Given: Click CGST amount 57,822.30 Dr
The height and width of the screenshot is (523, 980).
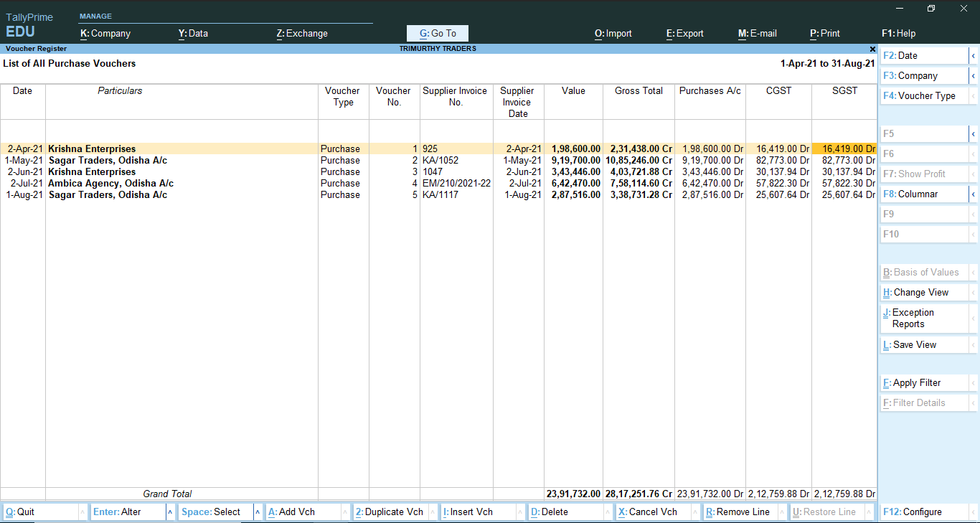Looking at the screenshot, I should click(x=783, y=183).
